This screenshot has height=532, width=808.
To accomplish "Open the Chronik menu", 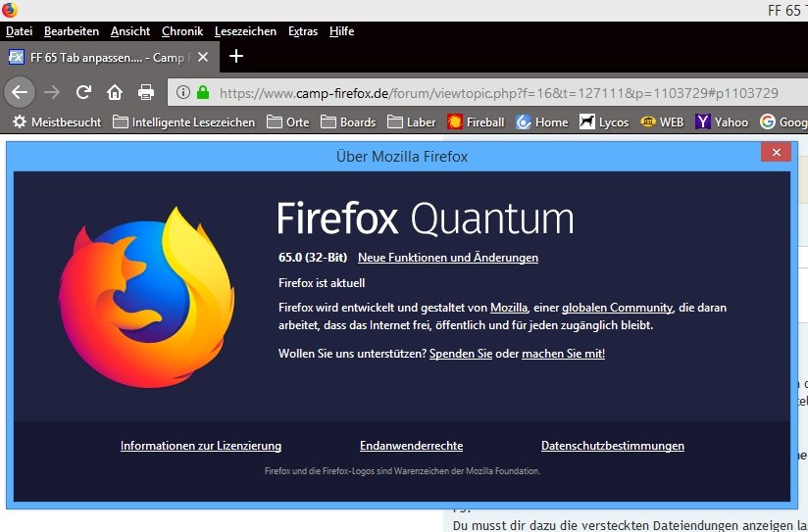I will (182, 31).
